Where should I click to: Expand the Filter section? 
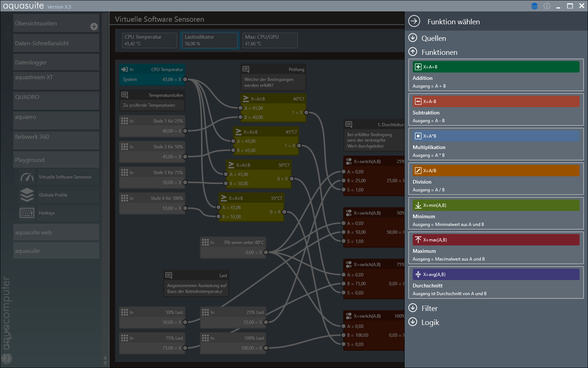click(413, 308)
